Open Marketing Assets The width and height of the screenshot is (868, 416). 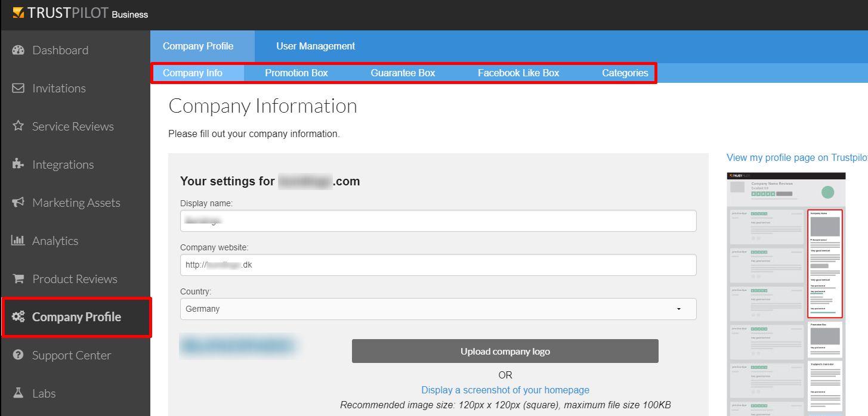(75, 203)
